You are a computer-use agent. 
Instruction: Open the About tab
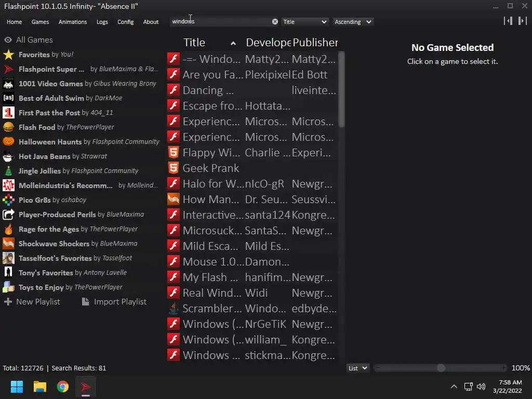point(151,22)
